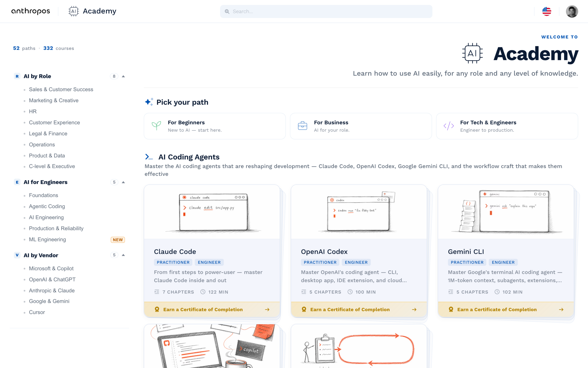The height and width of the screenshot is (368, 588).
Task: Click the ENGINEER tag on OpenAI Codex card
Action: (x=356, y=262)
